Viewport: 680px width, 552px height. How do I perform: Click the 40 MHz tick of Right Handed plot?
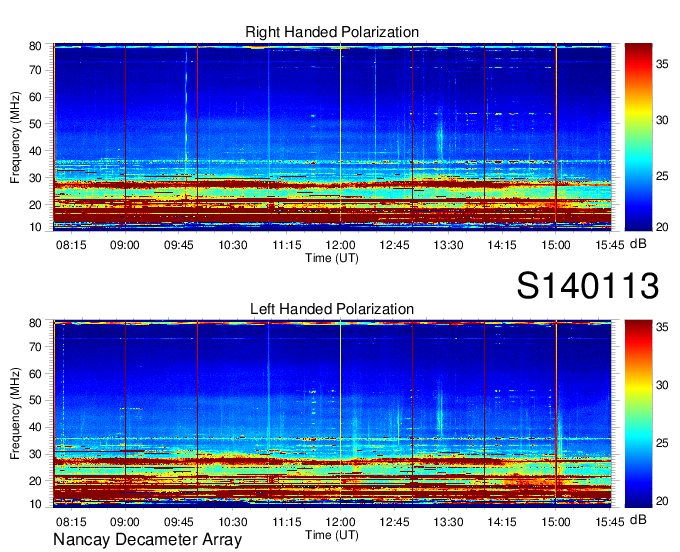[x=35, y=151]
